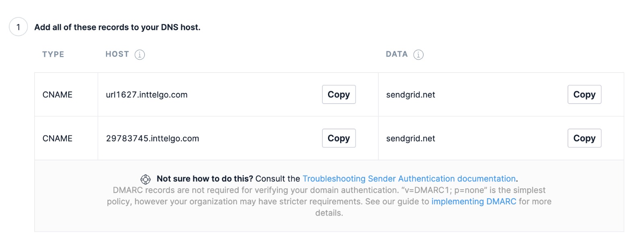
Task: Open Troubleshooting Sender Authentication documentation link
Action: coord(409,179)
